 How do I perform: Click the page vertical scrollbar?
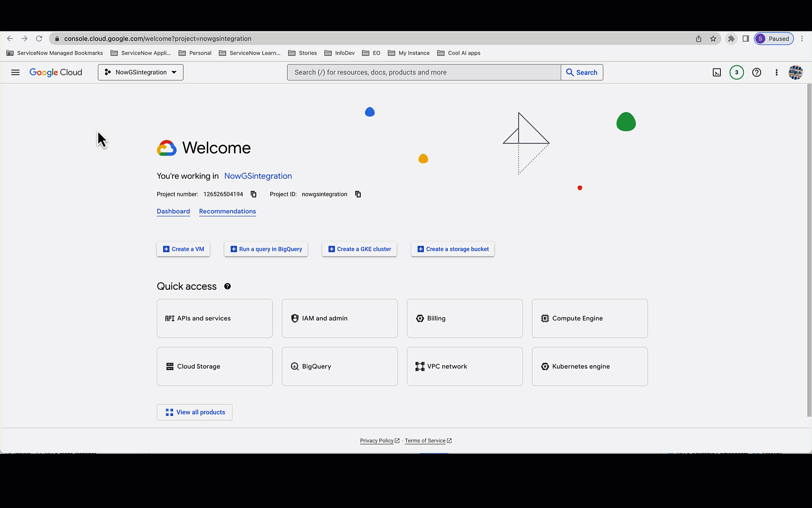tap(809, 250)
